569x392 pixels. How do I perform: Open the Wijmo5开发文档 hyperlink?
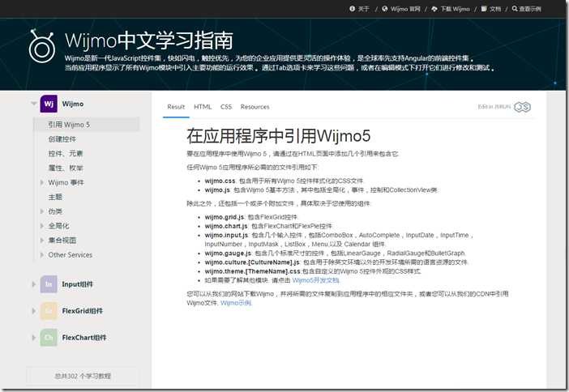coord(315,280)
